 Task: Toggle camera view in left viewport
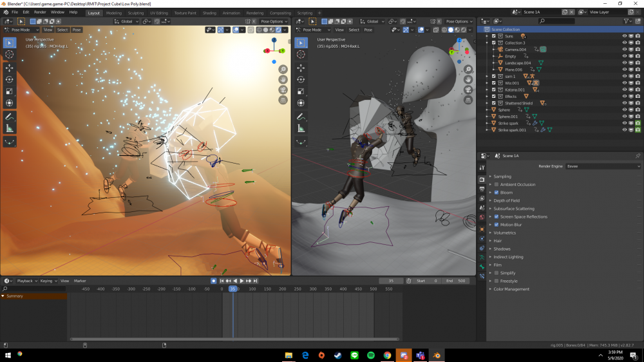[283, 90]
